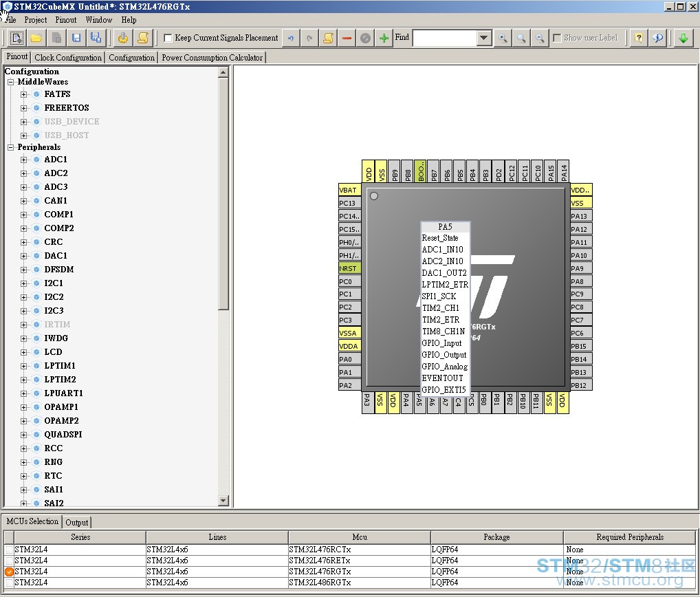This screenshot has height=597, width=700.
Task: Collapse the MiddleWares tree node
Action: [x=11, y=82]
